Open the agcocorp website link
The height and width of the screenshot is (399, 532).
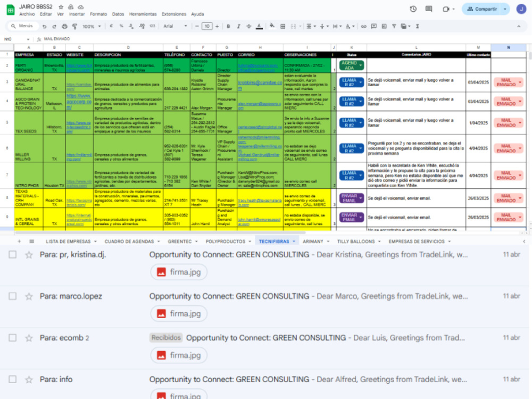(79, 102)
